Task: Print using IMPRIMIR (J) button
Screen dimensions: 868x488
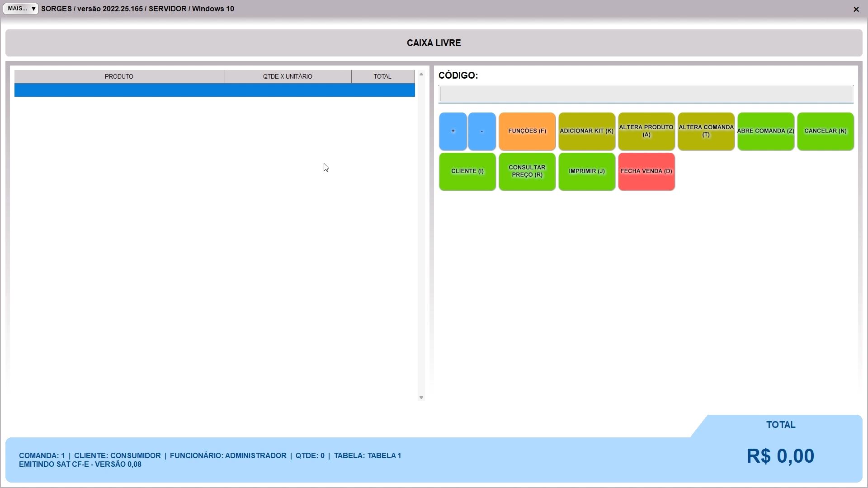Action: click(x=586, y=171)
